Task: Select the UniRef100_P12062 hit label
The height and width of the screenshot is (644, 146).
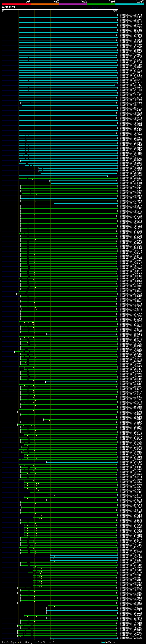Action: coord(131,48)
